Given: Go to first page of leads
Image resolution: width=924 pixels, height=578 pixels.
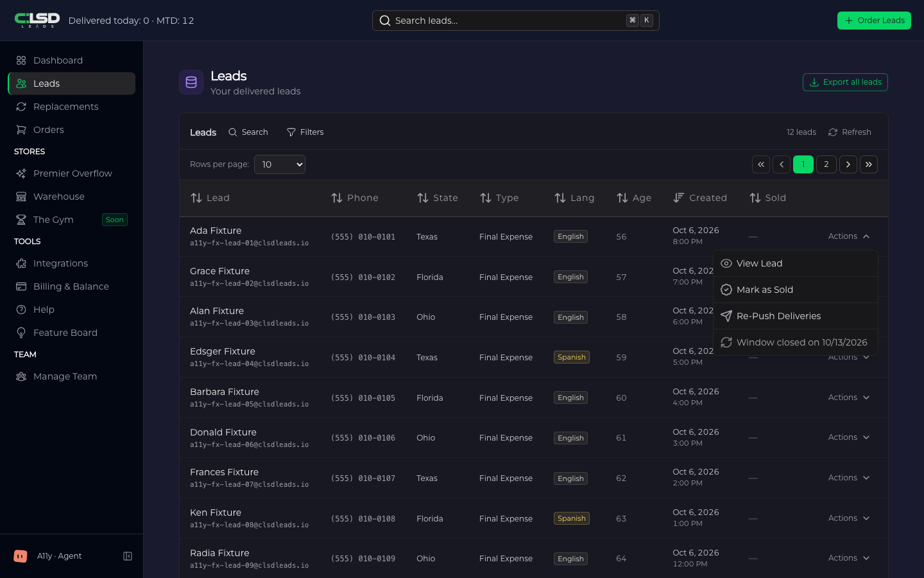Looking at the screenshot, I should tap(761, 164).
